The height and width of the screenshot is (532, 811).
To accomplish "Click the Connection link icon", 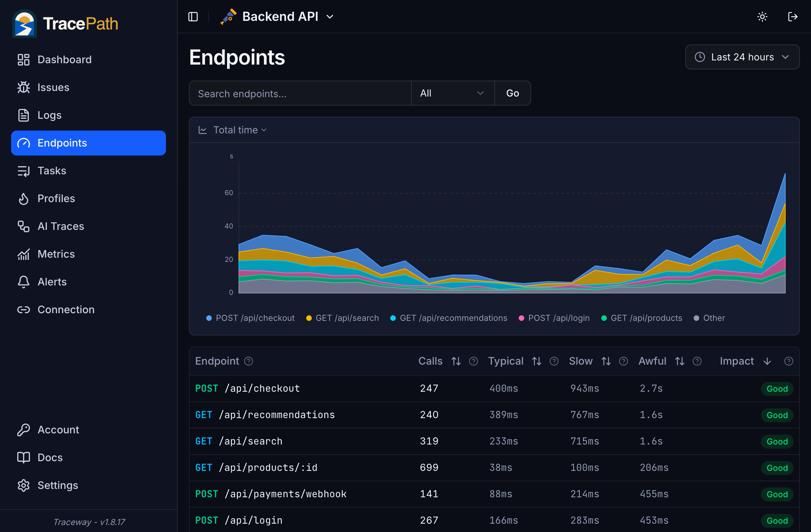I will point(24,310).
